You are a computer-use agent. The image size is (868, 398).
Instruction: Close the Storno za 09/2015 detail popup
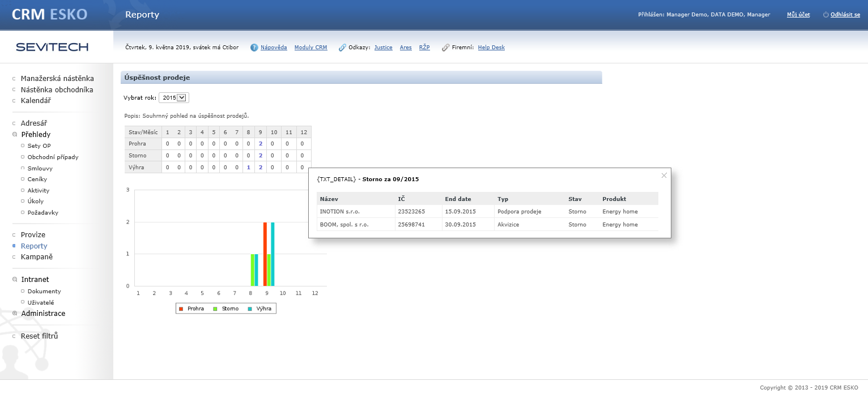click(664, 175)
